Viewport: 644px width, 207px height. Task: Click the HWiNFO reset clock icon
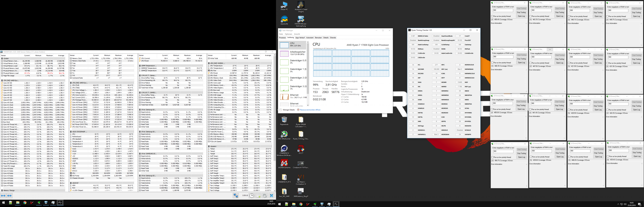coord(252,196)
